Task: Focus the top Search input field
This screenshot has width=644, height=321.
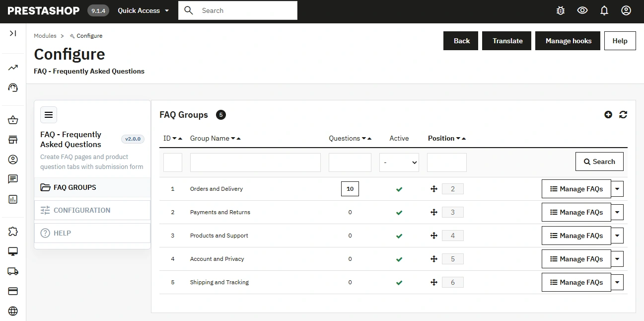Action: (x=238, y=10)
